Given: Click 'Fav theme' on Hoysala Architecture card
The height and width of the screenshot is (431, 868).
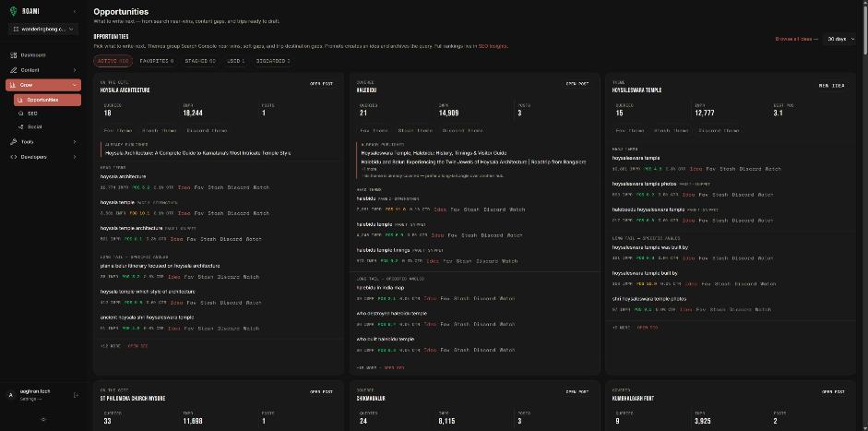Looking at the screenshot, I should [118, 131].
